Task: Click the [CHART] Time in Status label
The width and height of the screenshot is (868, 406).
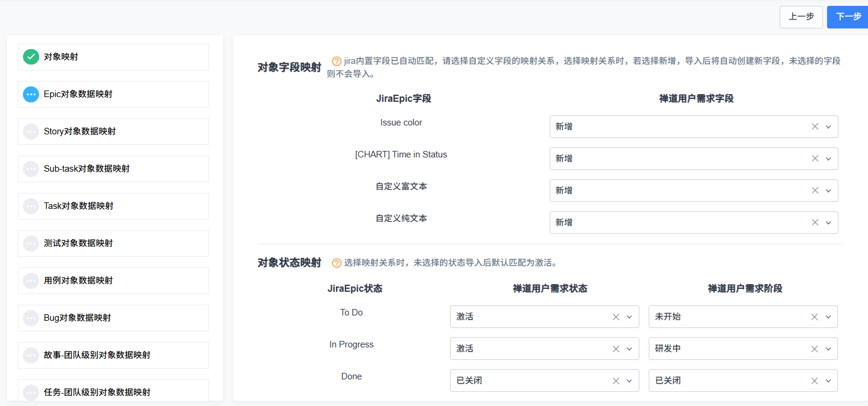Action: 401,154
